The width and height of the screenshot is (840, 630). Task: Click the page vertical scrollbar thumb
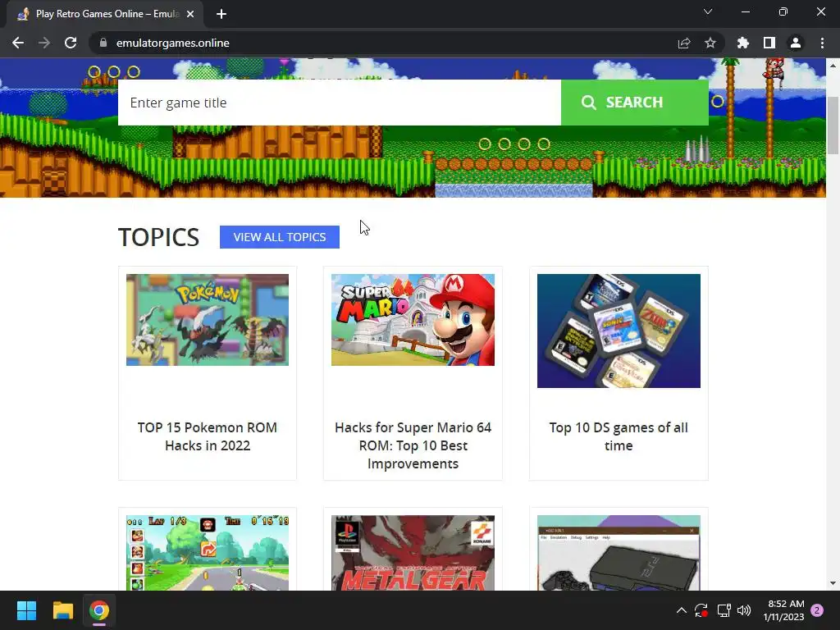[x=833, y=126]
